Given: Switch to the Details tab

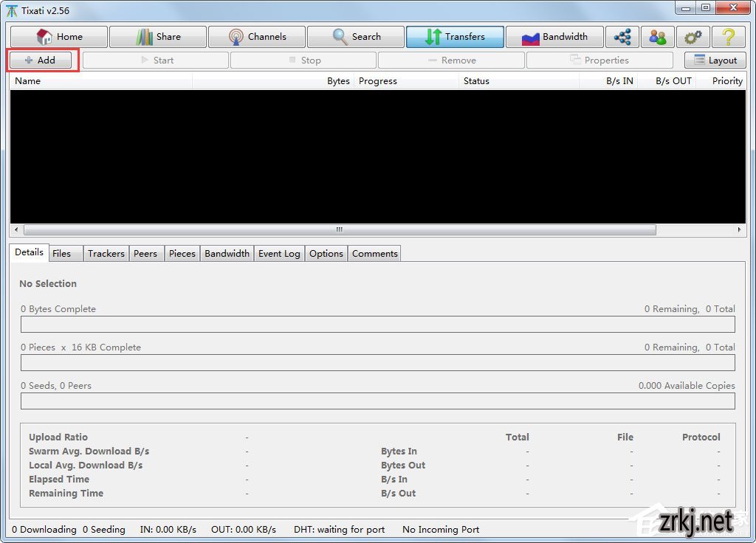Looking at the screenshot, I should pyautogui.click(x=29, y=252).
